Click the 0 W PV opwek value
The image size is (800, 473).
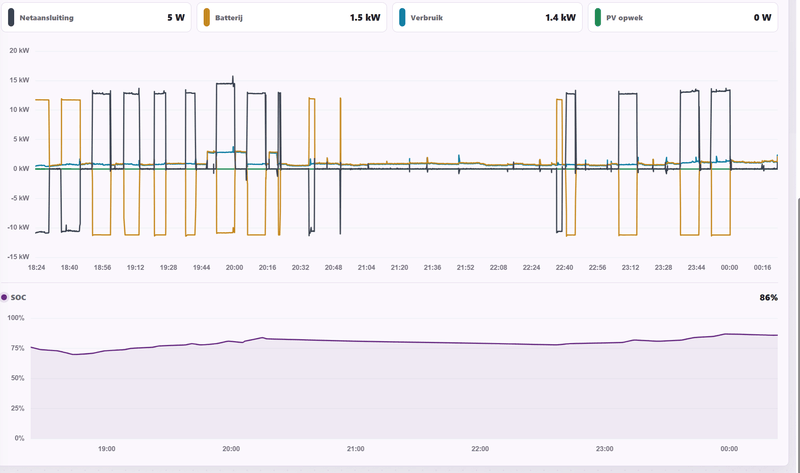[762, 17]
